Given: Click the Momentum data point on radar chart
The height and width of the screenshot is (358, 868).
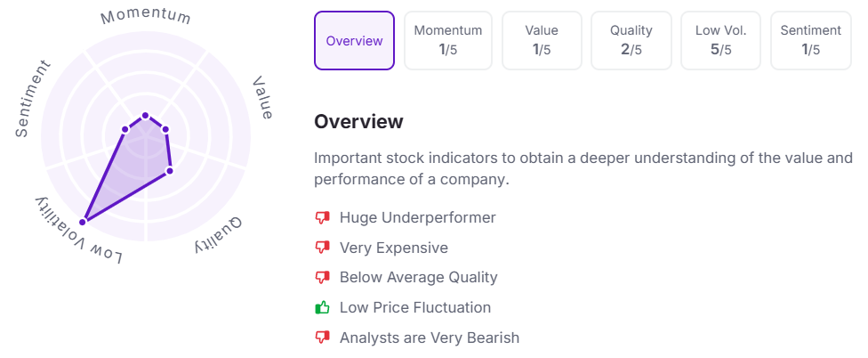Looking at the screenshot, I should (x=145, y=115).
